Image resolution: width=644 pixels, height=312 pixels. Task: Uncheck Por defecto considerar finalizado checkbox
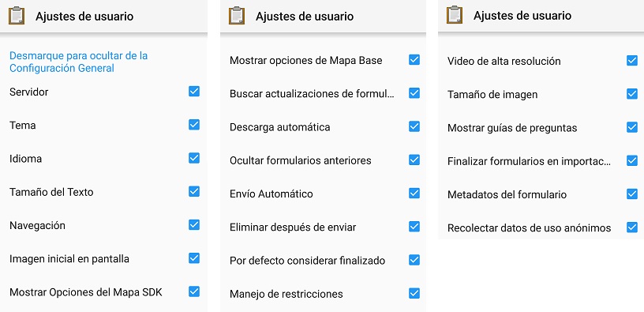pyautogui.click(x=414, y=260)
